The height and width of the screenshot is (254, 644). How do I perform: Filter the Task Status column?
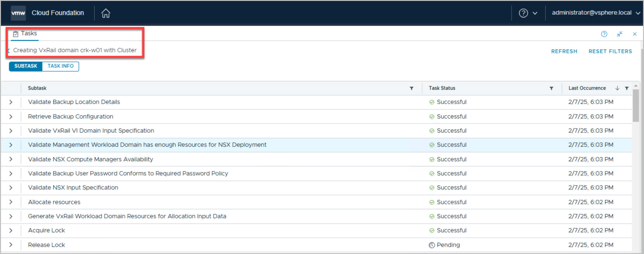tap(551, 88)
